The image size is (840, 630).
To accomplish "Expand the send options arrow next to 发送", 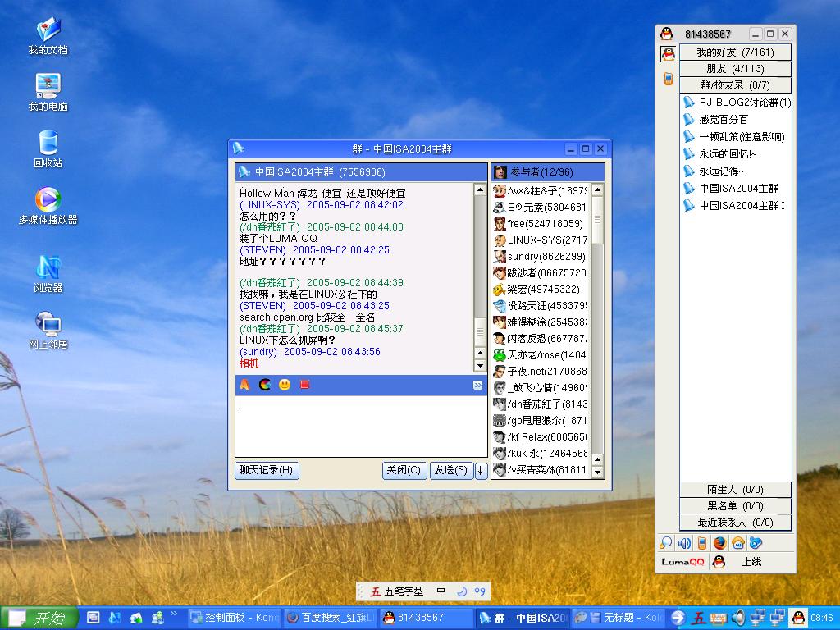I will pyautogui.click(x=481, y=470).
